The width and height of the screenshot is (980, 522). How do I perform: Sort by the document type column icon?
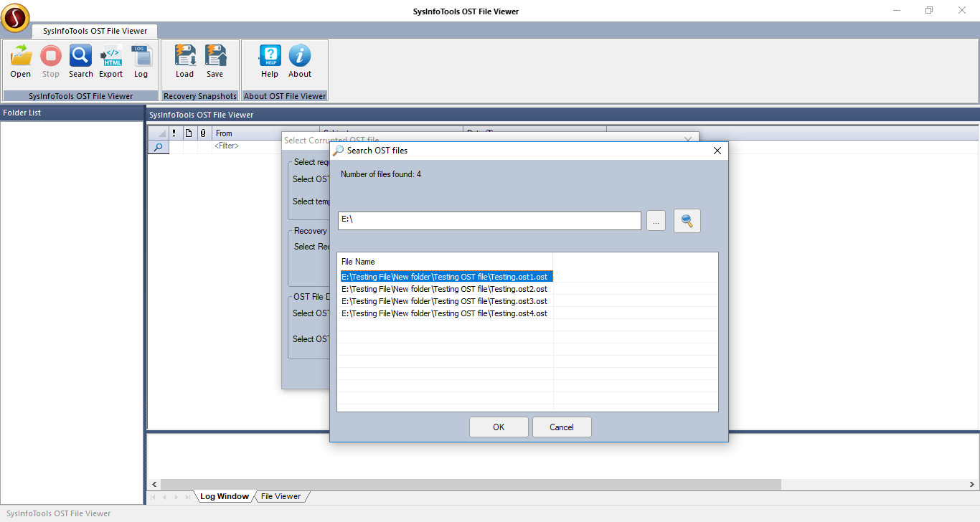coord(189,133)
